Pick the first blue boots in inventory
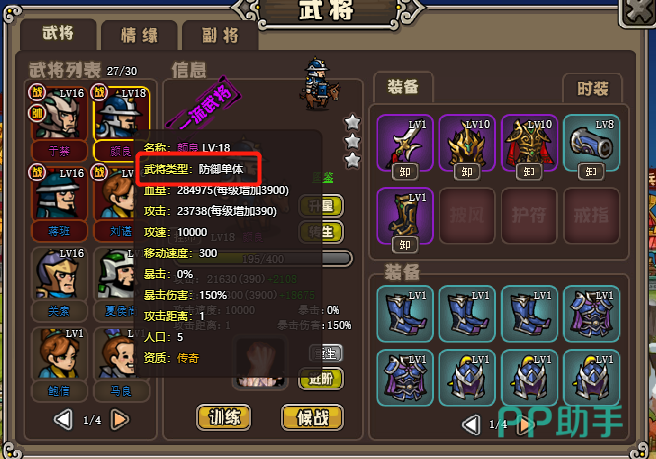656x459 pixels. pos(405,314)
